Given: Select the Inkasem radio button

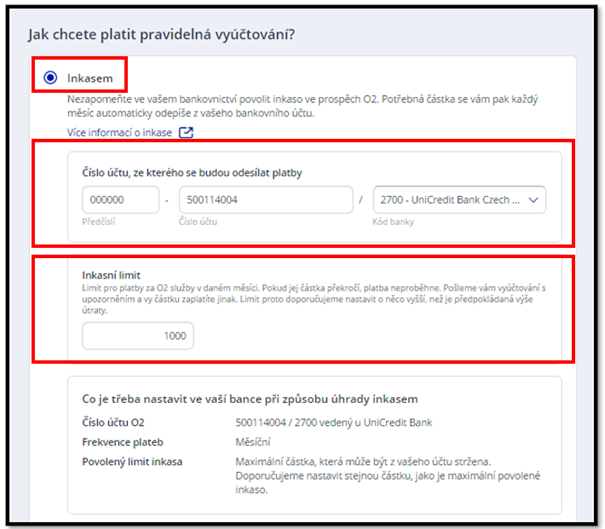Looking at the screenshot, I should (50, 78).
